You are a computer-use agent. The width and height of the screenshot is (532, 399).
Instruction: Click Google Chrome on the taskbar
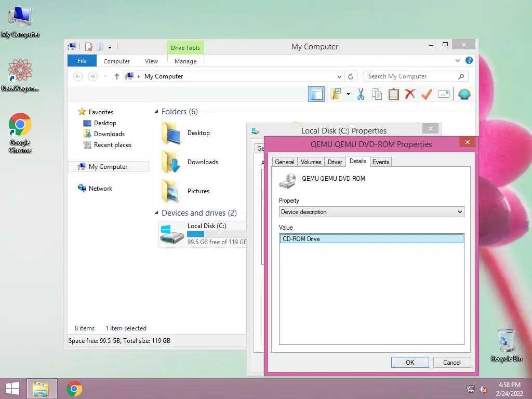click(74, 389)
